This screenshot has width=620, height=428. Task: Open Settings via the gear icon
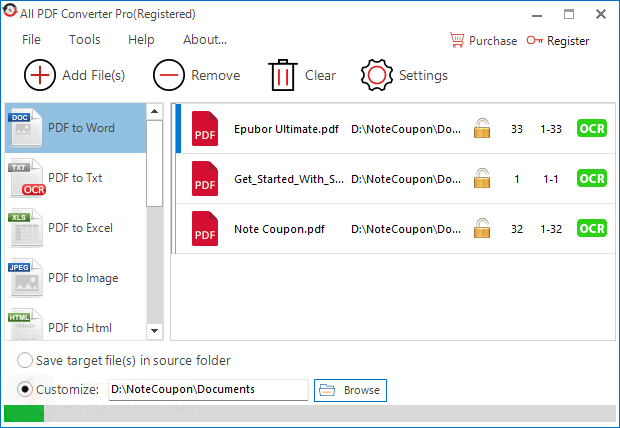click(377, 75)
